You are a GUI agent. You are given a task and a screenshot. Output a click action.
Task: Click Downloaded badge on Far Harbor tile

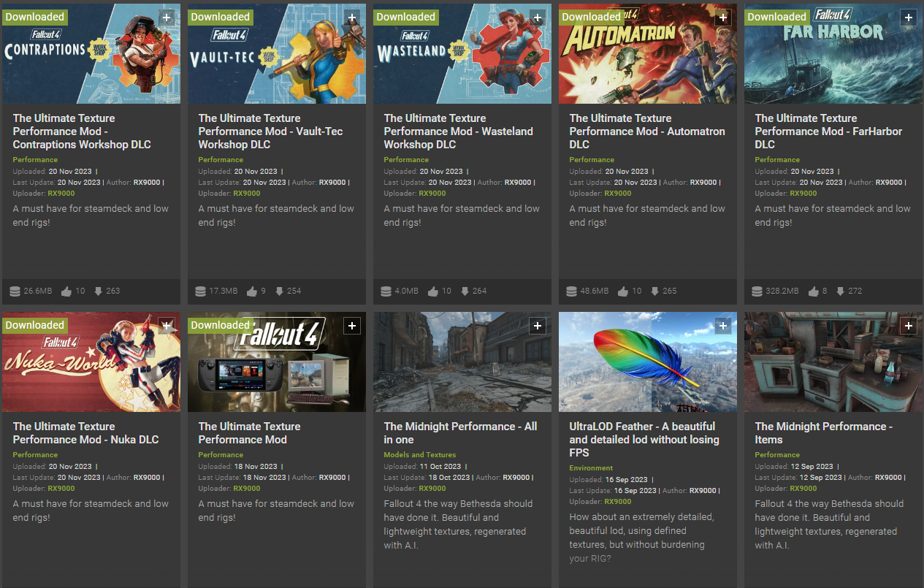click(x=776, y=17)
